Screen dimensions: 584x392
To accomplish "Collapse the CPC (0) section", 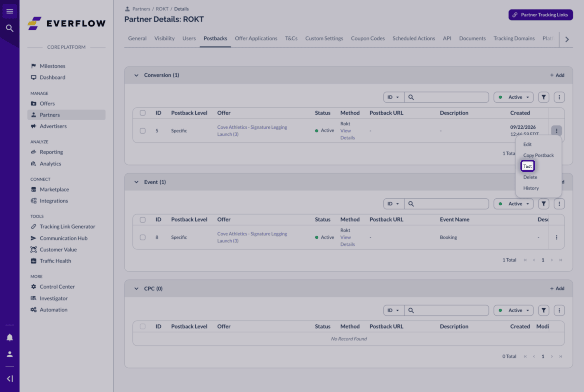I will [x=136, y=288].
